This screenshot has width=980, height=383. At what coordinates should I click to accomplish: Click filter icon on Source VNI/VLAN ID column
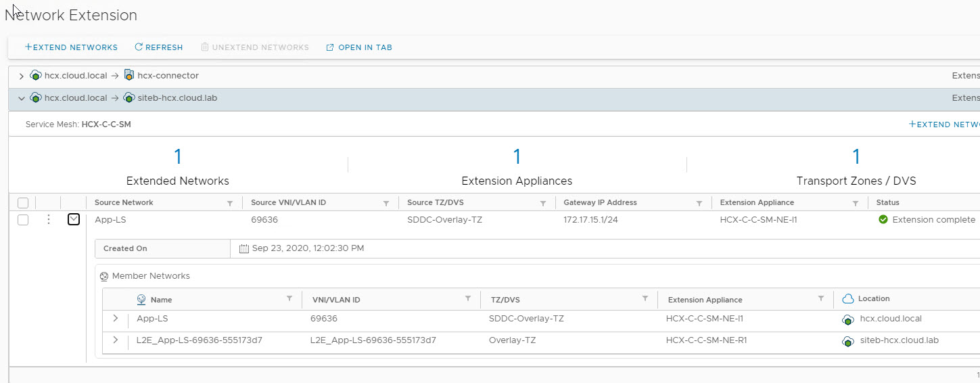386,203
